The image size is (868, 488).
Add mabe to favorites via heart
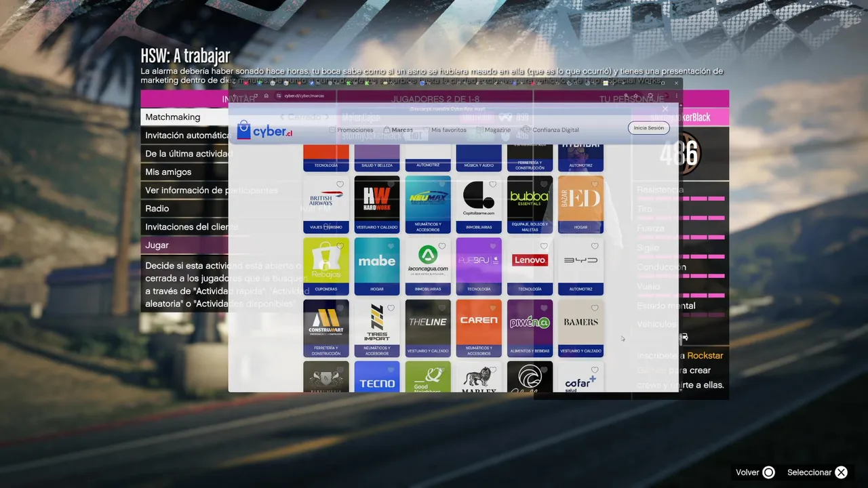(x=391, y=246)
